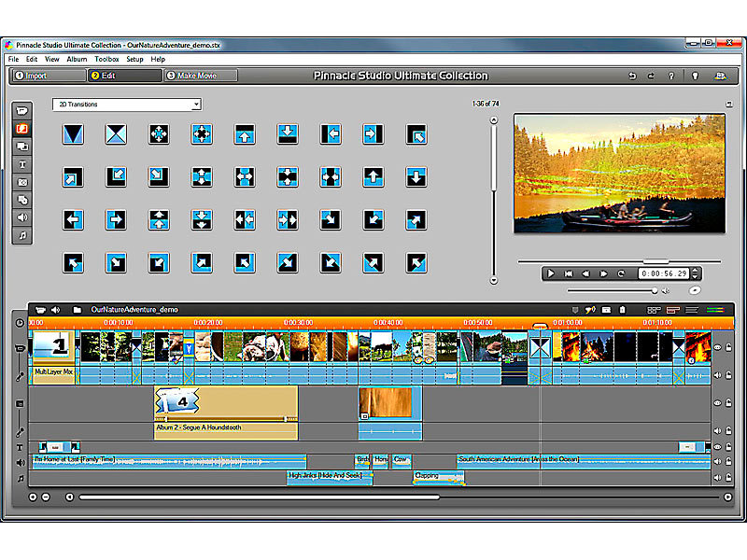Open the Photos album tab
This screenshot has height=560, width=747.
(x=21, y=182)
